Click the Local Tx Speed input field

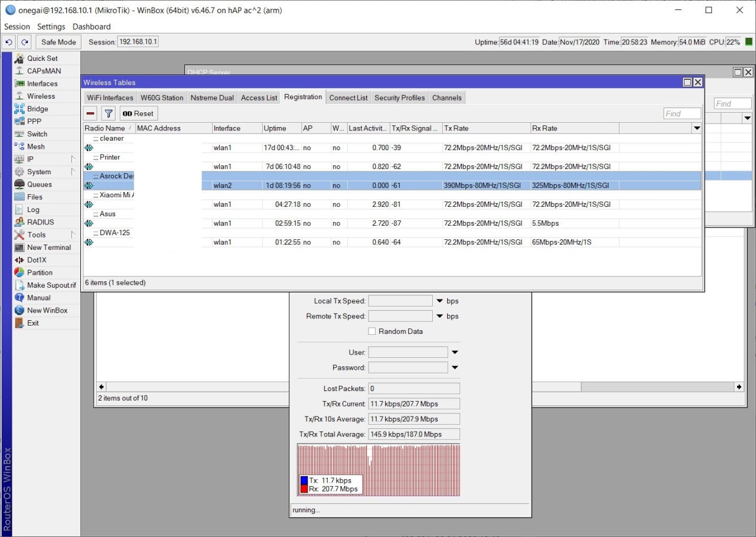(400, 301)
